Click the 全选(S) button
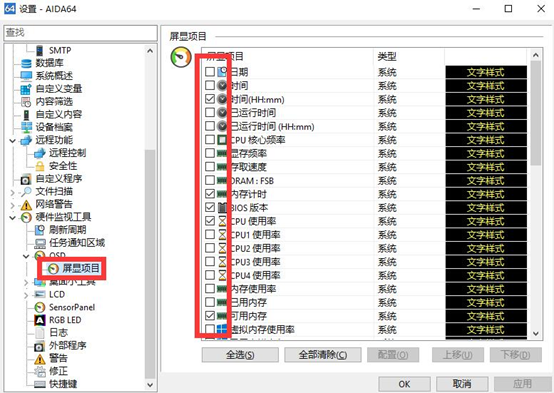The image size is (554, 393). tap(240, 355)
